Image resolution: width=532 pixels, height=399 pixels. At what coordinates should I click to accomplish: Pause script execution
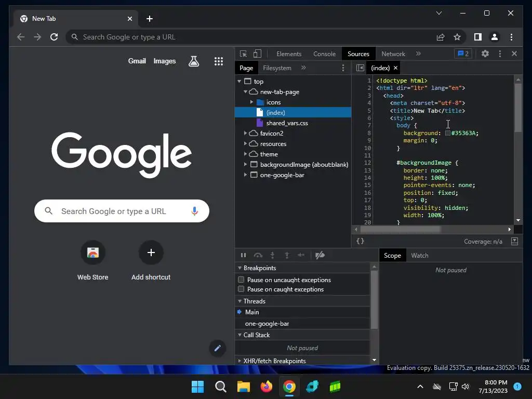(243, 255)
